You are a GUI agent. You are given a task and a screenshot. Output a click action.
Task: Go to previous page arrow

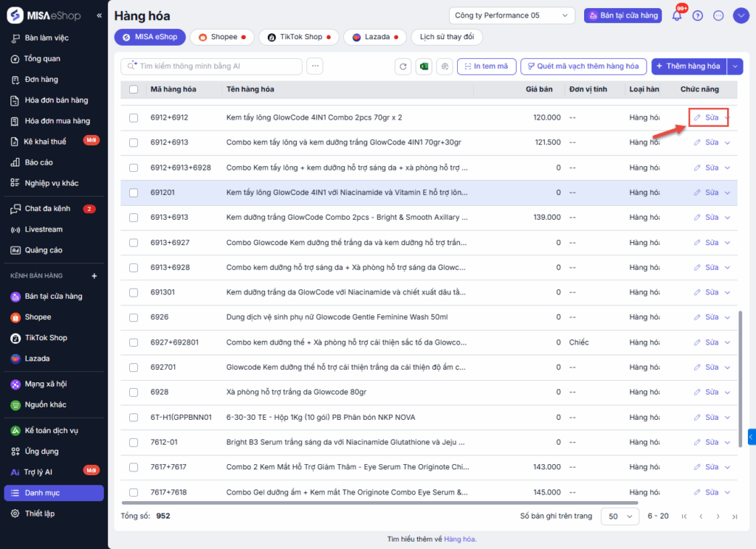coord(701,517)
